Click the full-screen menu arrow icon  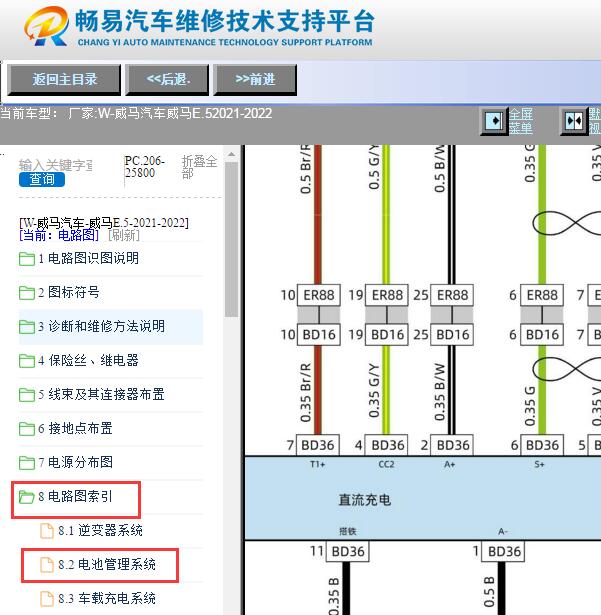pos(494,121)
